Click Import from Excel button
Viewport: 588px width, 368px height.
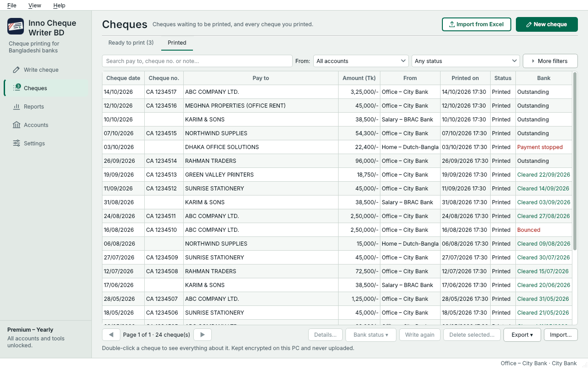[x=476, y=24]
